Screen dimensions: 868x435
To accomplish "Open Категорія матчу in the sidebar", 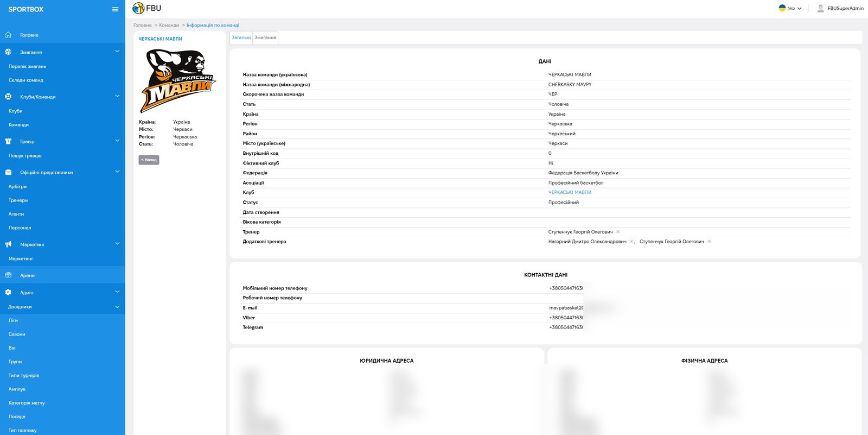I will point(27,403).
